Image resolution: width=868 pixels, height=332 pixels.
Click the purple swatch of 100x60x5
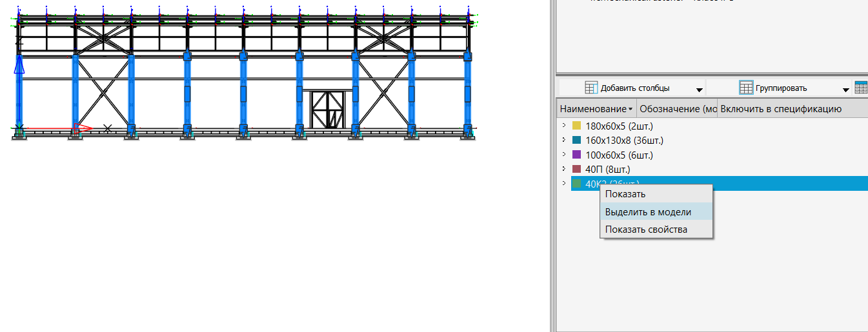(x=577, y=155)
